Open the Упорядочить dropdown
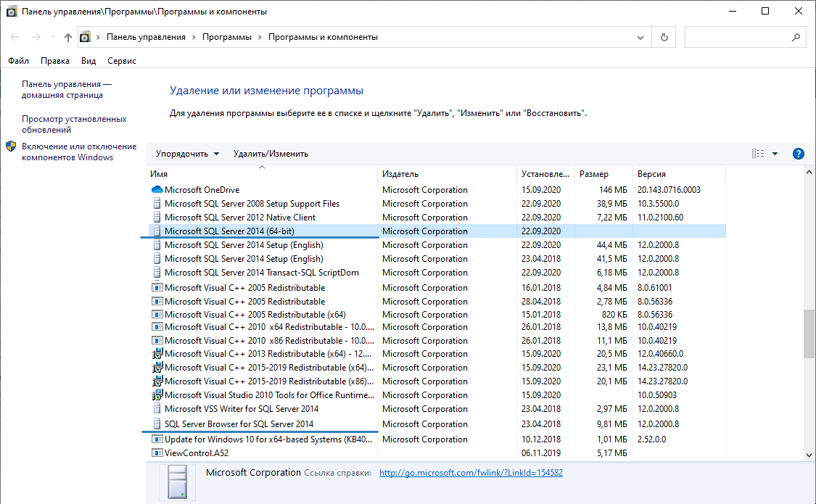The height and width of the screenshot is (504, 816). [187, 154]
